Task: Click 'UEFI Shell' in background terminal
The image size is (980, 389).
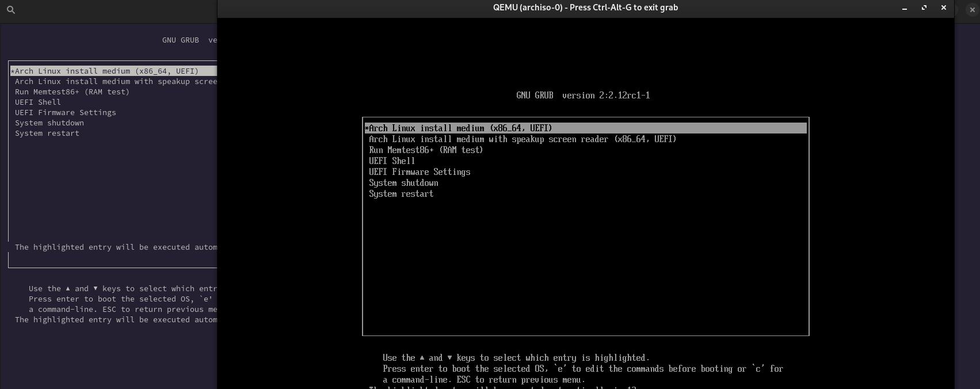Action: (38, 102)
